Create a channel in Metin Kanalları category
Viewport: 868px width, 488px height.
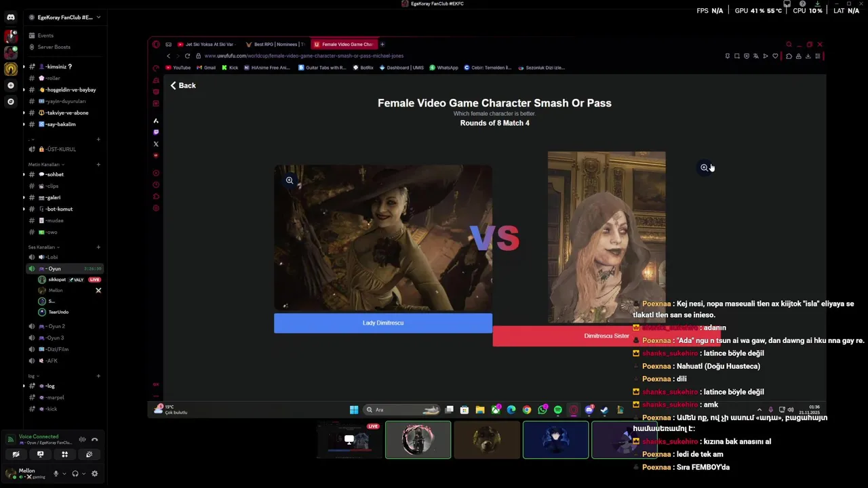[98, 164]
